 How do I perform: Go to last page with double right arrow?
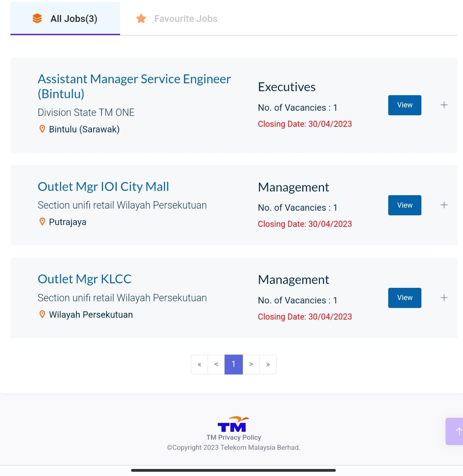tap(268, 364)
